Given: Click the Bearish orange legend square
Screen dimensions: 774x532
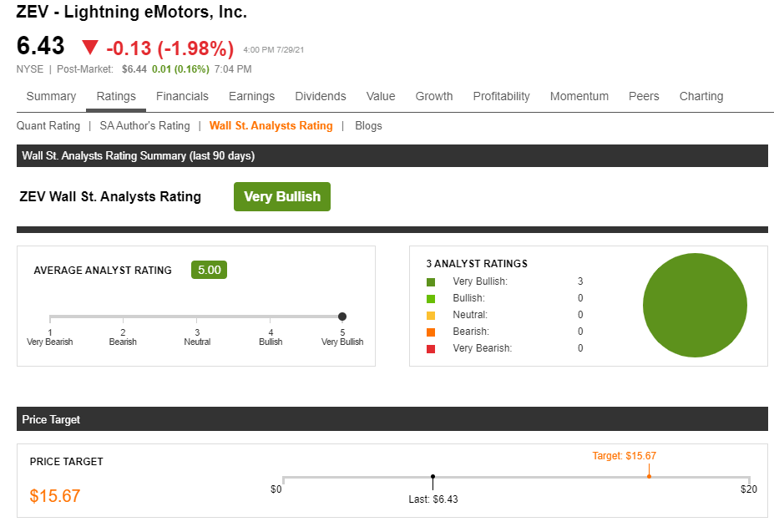Looking at the screenshot, I should [x=429, y=332].
